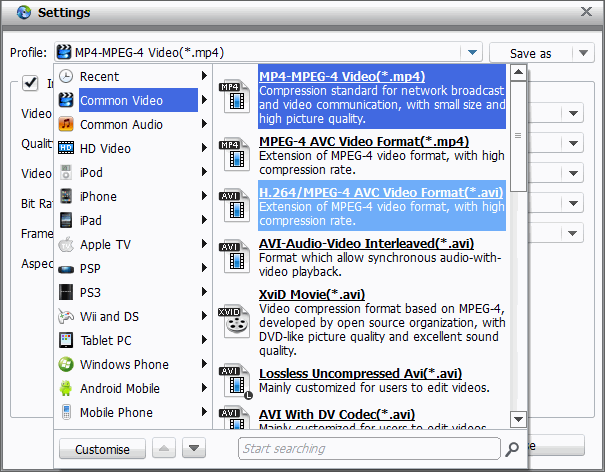Toggle the checkbox at top left of the settings panel
Screen dimensions: 605x472
30,83
